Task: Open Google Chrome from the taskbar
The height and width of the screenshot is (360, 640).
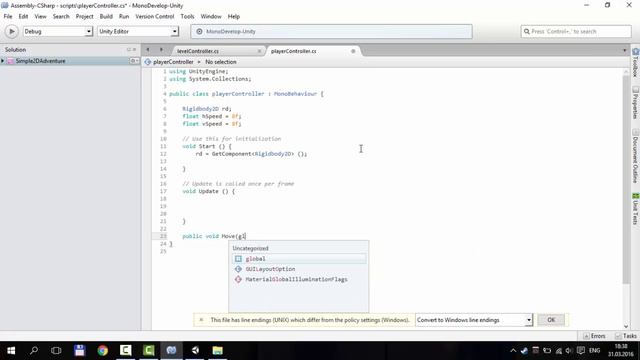Action: point(102,351)
